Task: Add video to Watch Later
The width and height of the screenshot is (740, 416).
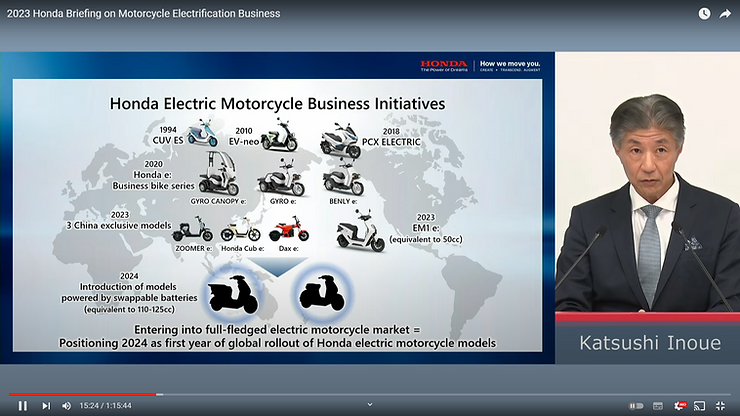Action: (704, 14)
